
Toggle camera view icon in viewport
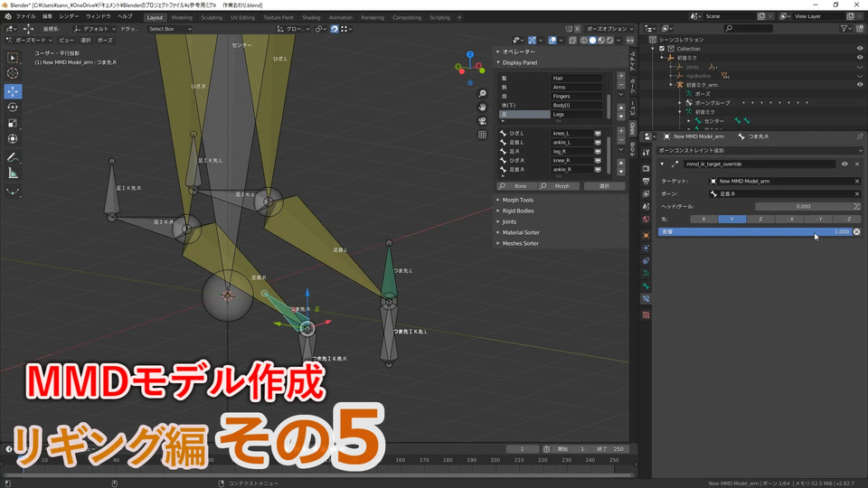tap(482, 120)
